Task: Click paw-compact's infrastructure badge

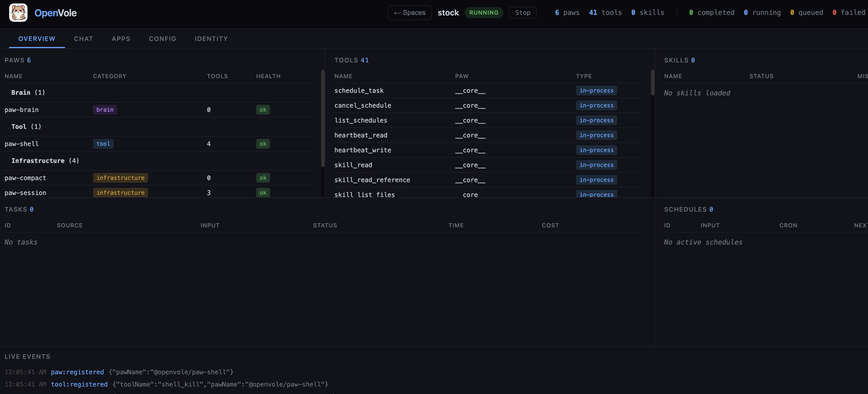Action: click(x=120, y=178)
